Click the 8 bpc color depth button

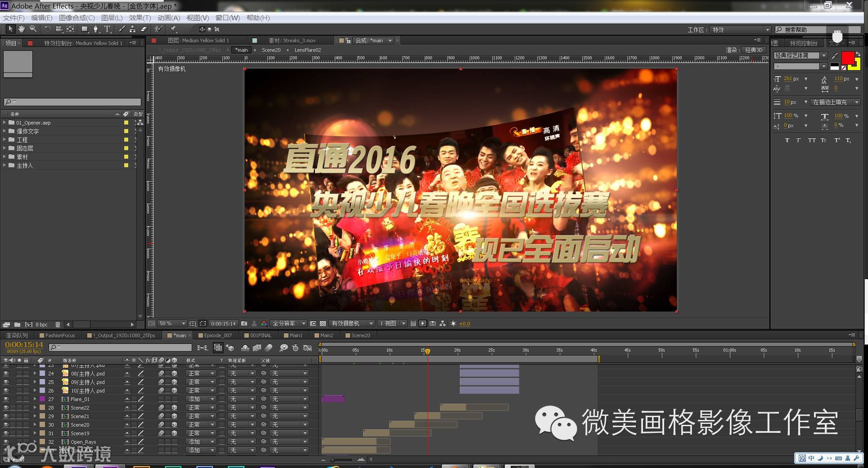(41, 325)
